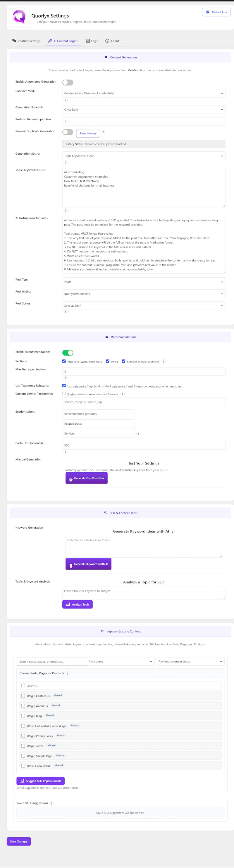Click topic or keyword to analyze field

[144, 593]
